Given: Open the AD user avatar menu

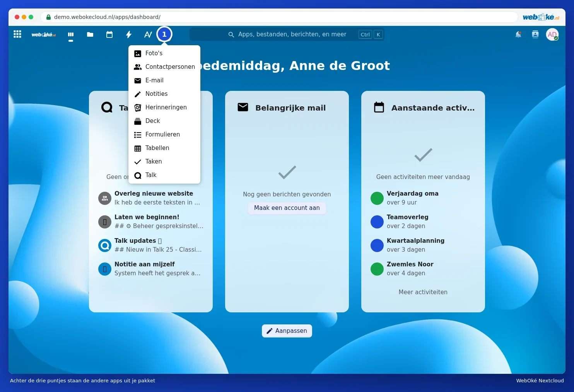Looking at the screenshot, I should (x=552, y=34).
